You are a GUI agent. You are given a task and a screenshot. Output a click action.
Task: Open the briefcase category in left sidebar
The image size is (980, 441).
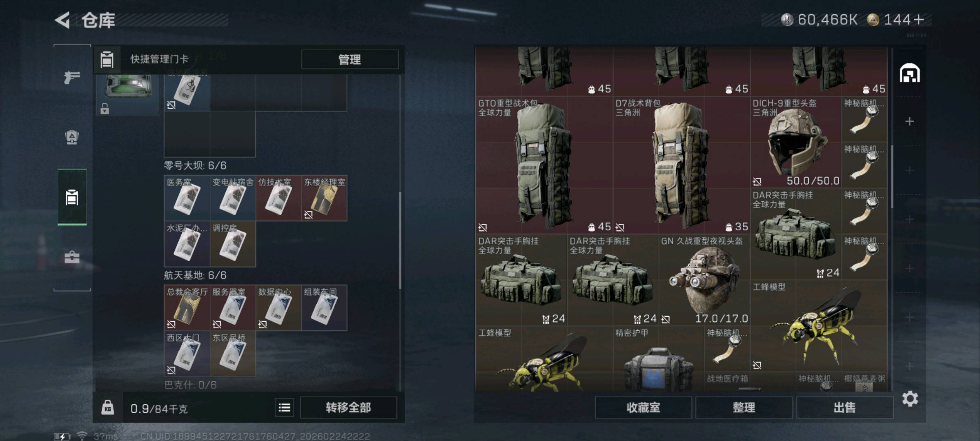(72, 257)
